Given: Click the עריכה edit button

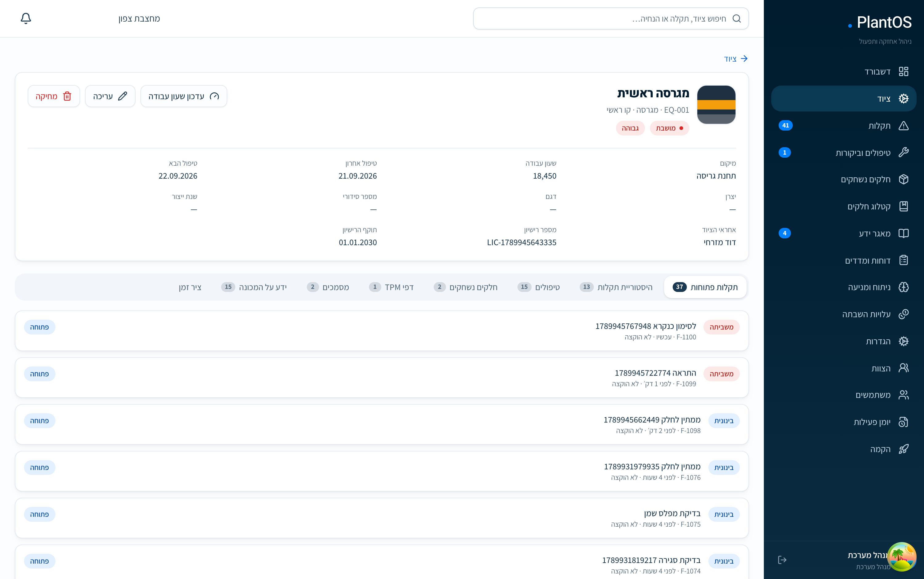Looking at the screenshot, I should click(x=110, y=96).
